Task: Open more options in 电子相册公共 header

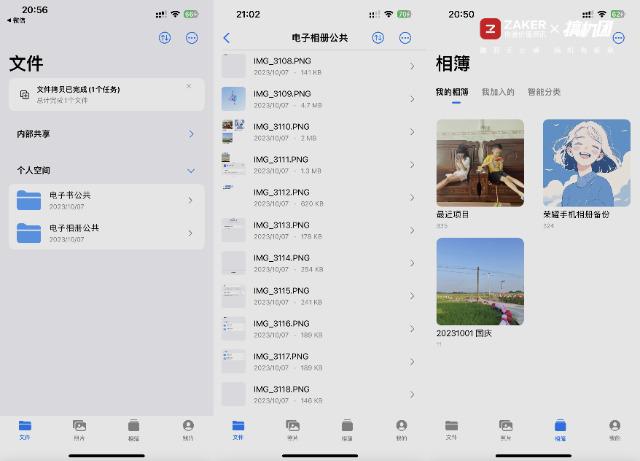Action: click(405, 38)
